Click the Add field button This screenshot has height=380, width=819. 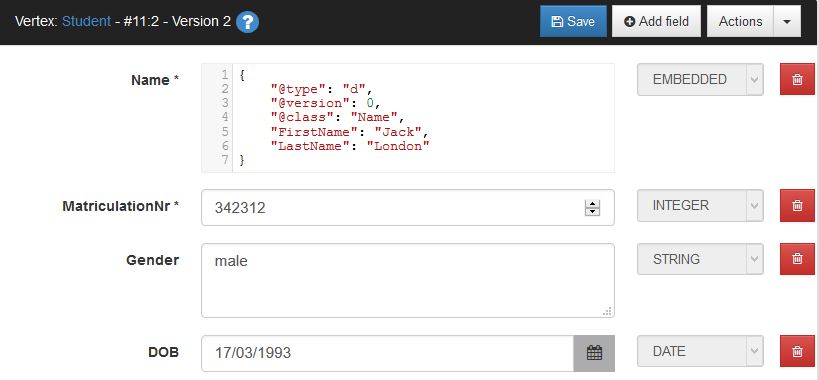[656, 21]
